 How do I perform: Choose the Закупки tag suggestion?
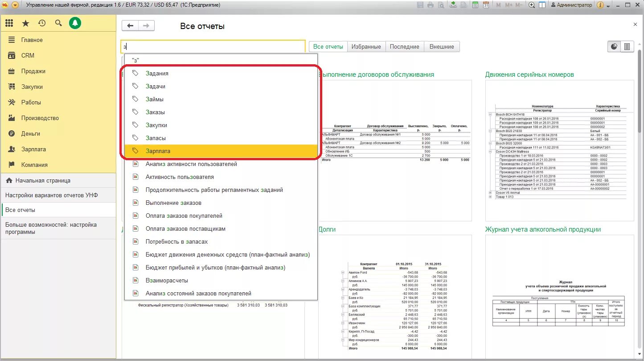click(221, 125)
